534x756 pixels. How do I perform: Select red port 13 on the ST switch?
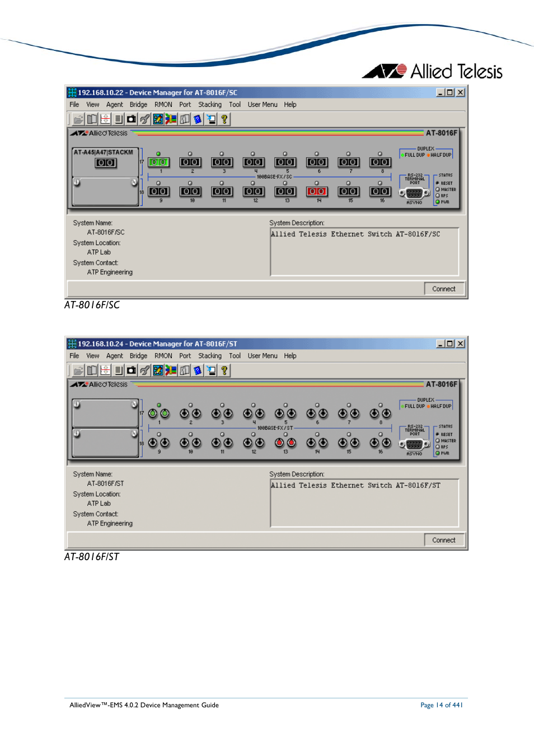[x=285, y=443]
